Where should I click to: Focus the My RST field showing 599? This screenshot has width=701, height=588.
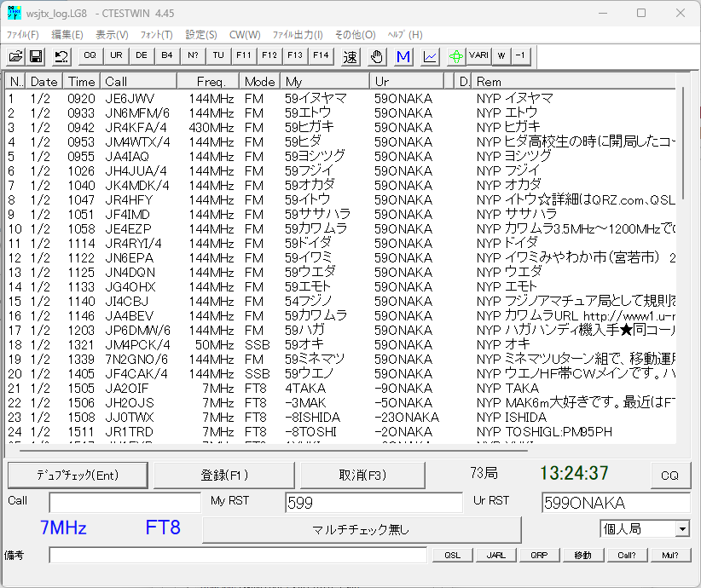pyautogui.click(x=374, y=502)
